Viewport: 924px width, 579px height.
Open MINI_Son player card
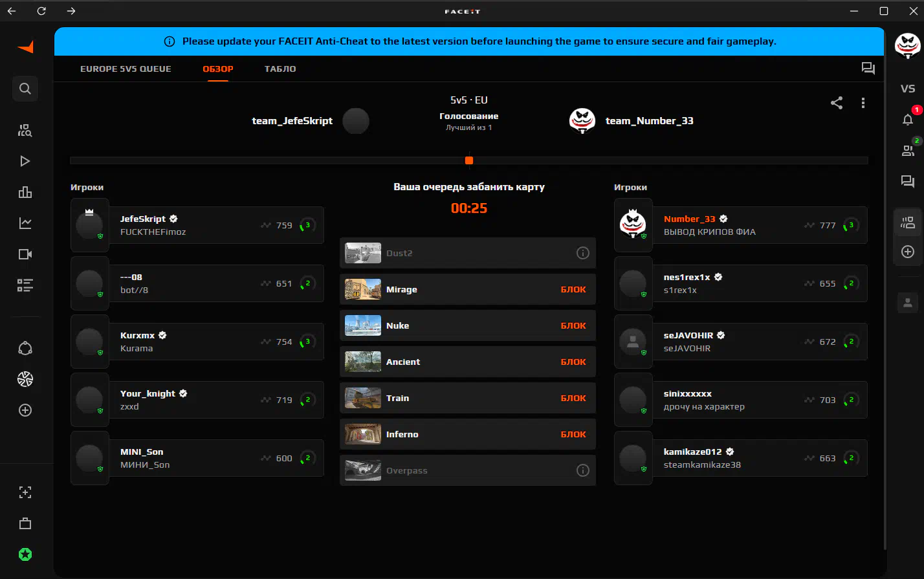tap(197, 458)
